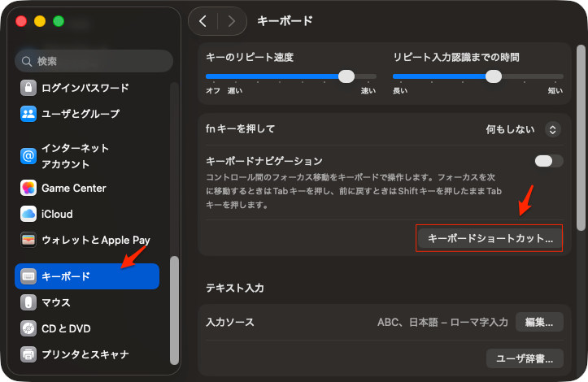Viewport: 588px width, 382px height.
Task: Select プリンタとスキャナ in sidebar
Action: pos(87,354)
